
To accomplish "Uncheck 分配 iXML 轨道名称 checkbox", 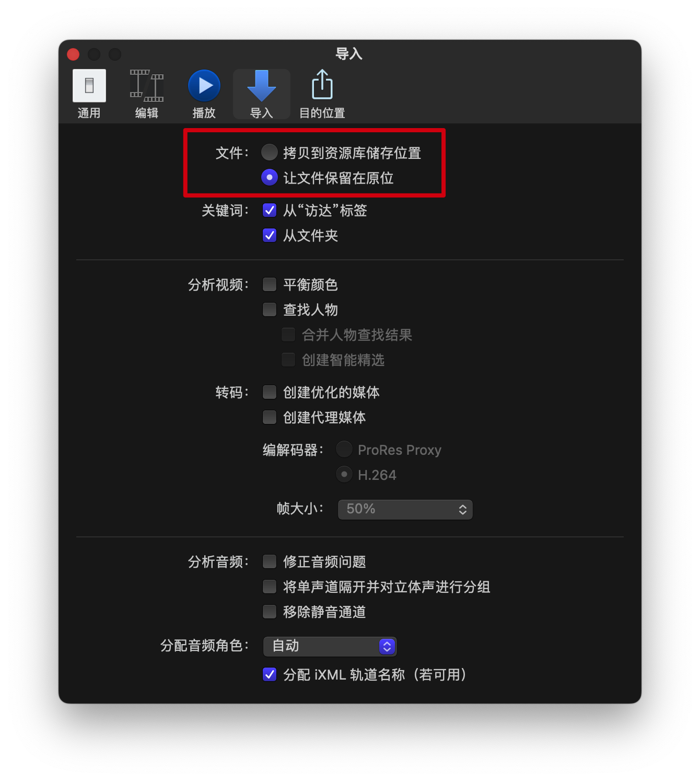I will pyautogui.click(x=270, y=674).
